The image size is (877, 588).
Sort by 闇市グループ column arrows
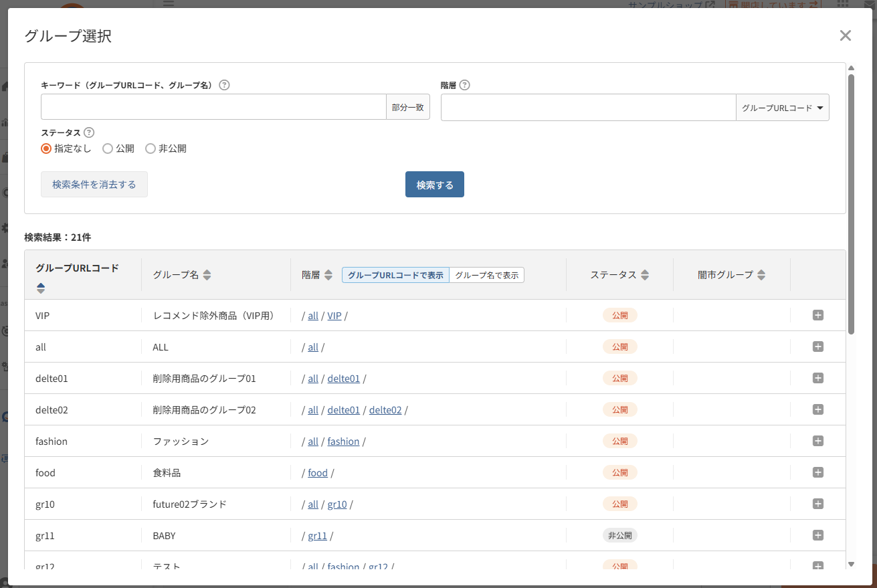point(761,275)
